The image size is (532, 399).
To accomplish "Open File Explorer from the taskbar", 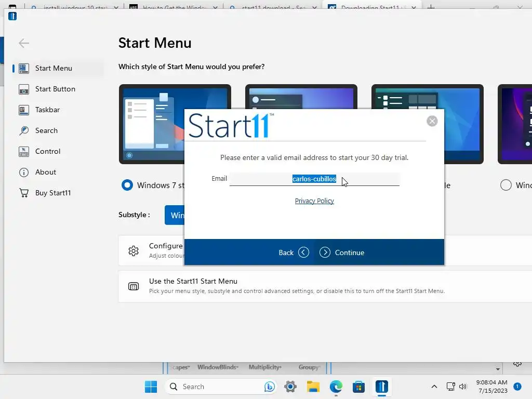I will click(313, 387).
